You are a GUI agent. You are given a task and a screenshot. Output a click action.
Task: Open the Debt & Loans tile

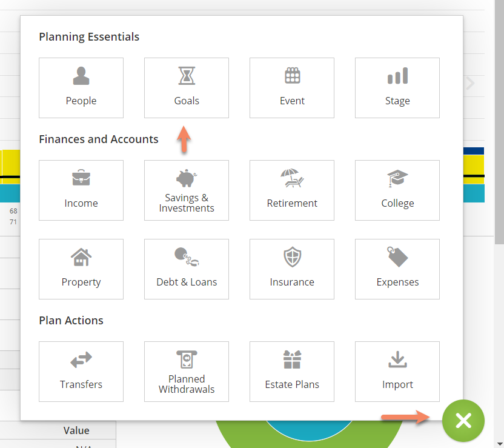186,269
